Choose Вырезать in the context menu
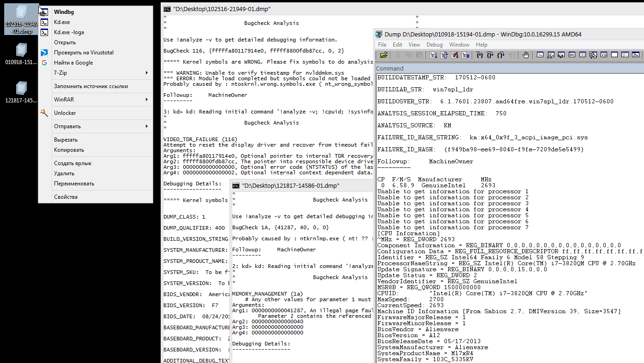Image resolution: width=644 pixels, height=363 pixels. pos(96,140)
